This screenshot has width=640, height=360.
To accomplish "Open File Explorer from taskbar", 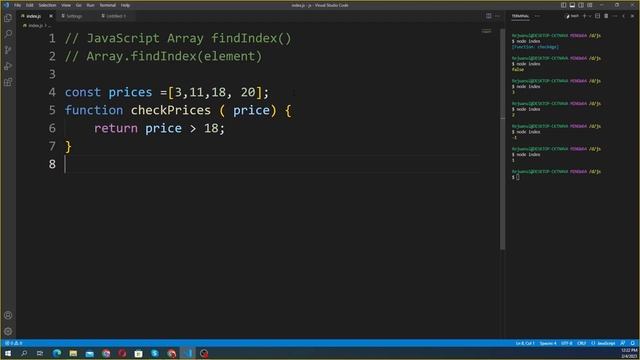I will [73, 353].
